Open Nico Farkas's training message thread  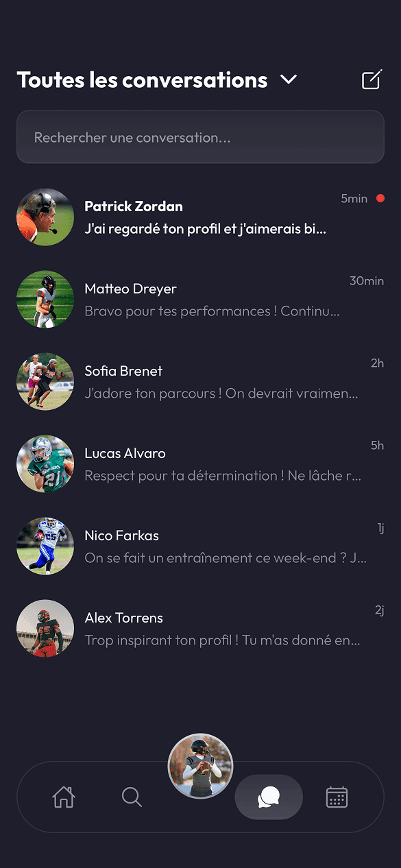coord(206,546)
